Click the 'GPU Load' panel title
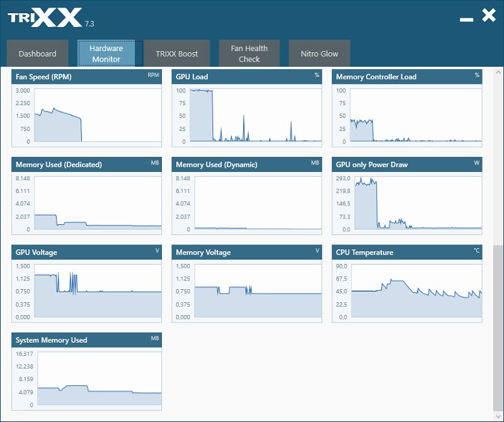 point(192,77)
